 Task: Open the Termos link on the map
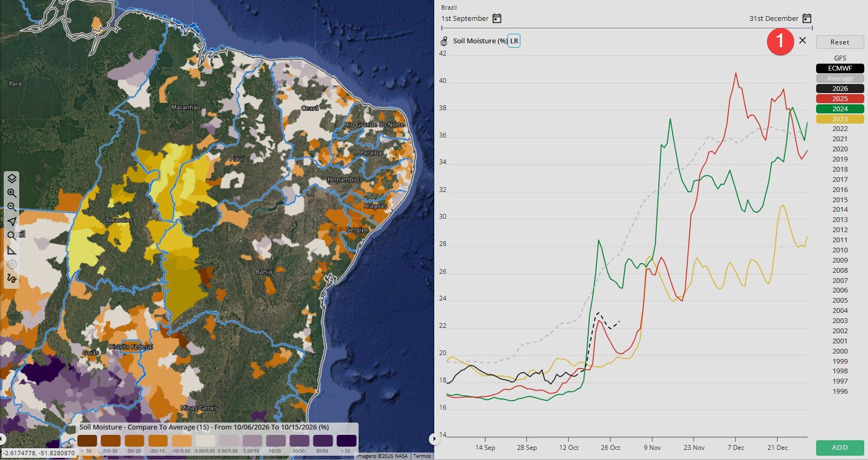[422, 456]
